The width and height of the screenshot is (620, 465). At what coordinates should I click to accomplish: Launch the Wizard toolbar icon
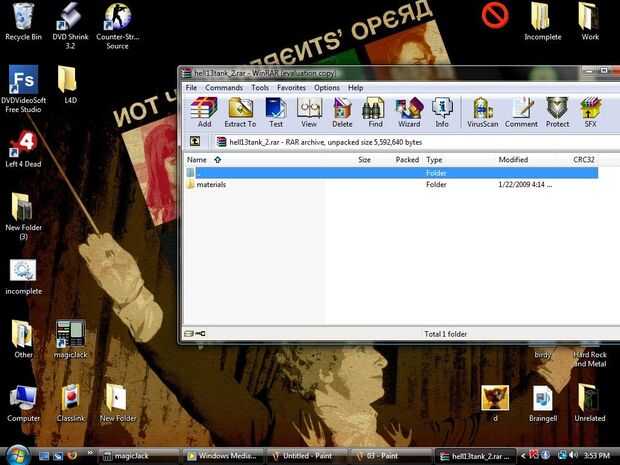point(409,112)
